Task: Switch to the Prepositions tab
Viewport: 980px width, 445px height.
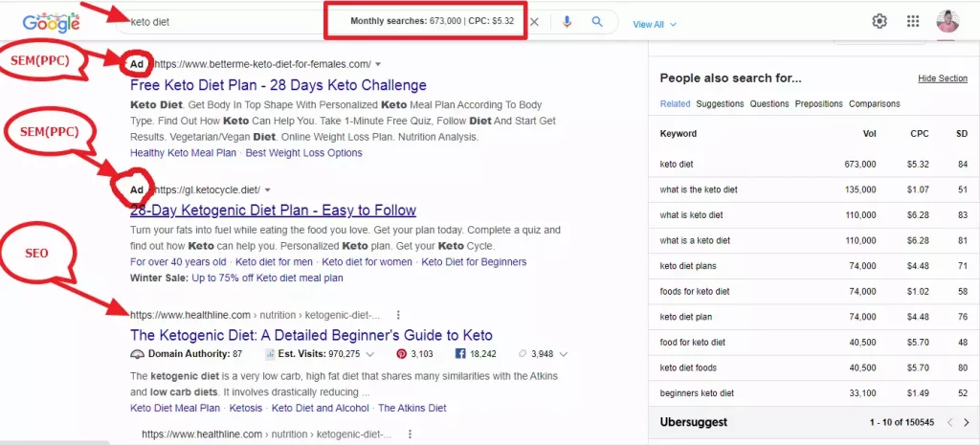Action: pyautogui.click(x=819, y=103)
